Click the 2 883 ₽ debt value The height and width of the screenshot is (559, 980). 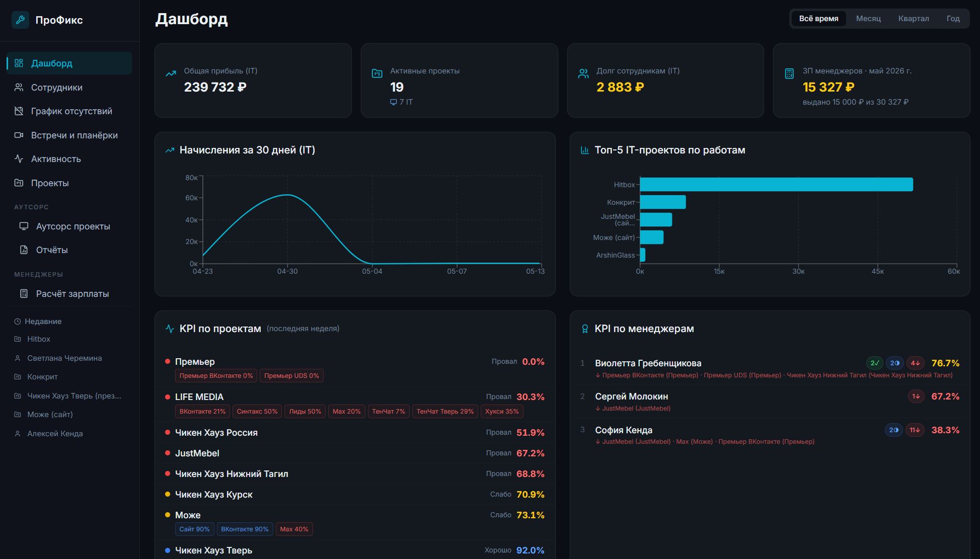click(x=620, y=88)
